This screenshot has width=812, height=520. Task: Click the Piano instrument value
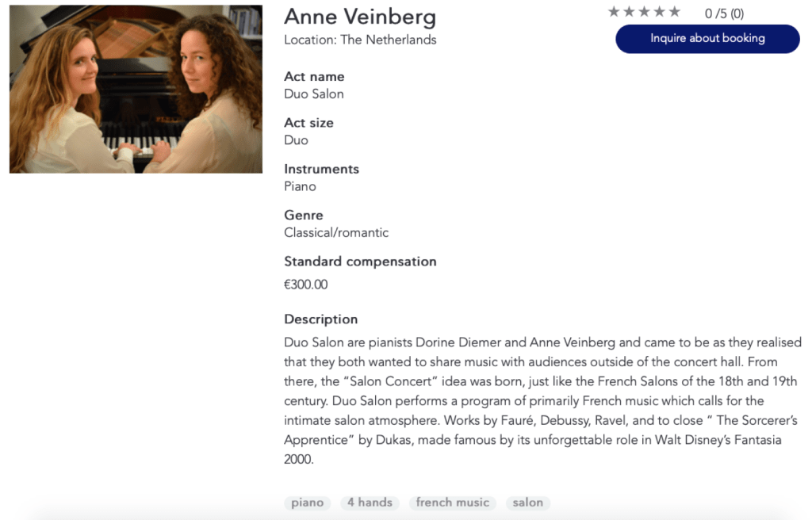[300, 186]
